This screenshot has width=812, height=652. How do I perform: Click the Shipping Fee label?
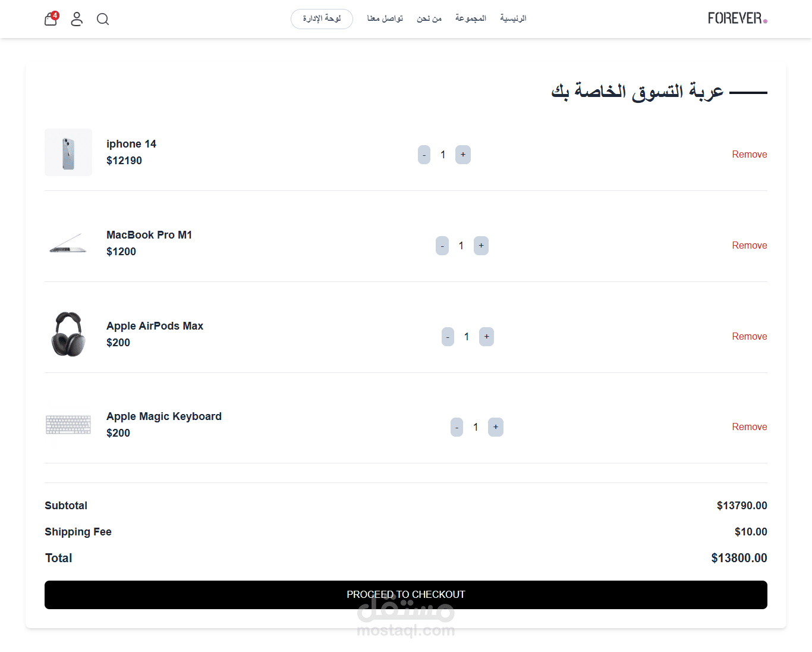(78, 532)
